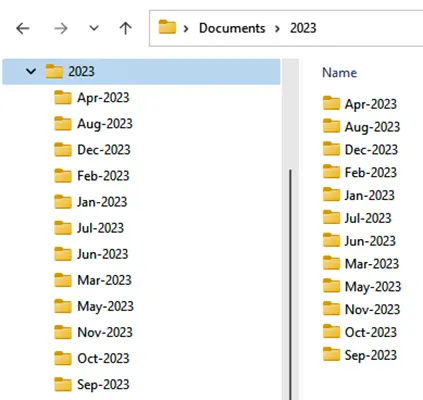Viewport: 423px width, 400px height.
Task: Click Dec-2023 folder icon in file list
Action: (x=331, y=148)
